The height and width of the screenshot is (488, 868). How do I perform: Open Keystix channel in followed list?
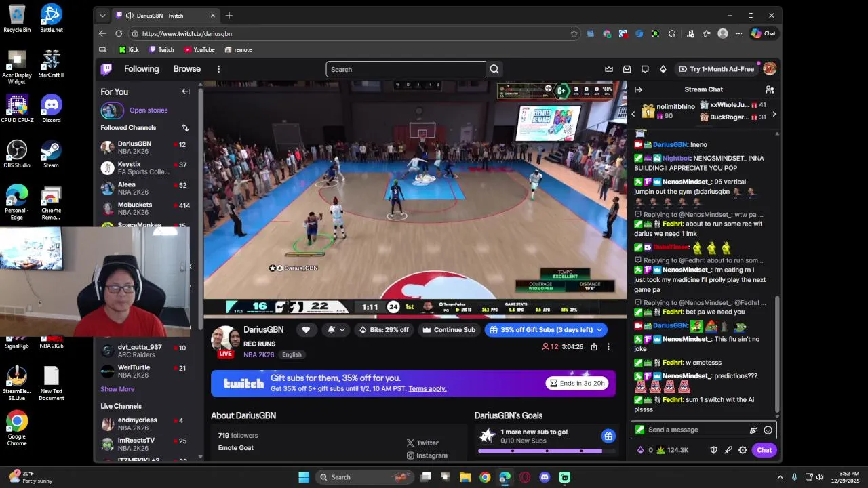[144, 168]
